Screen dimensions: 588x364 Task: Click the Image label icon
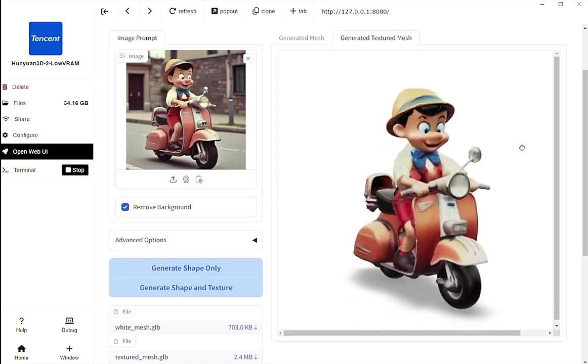(122, 56)
